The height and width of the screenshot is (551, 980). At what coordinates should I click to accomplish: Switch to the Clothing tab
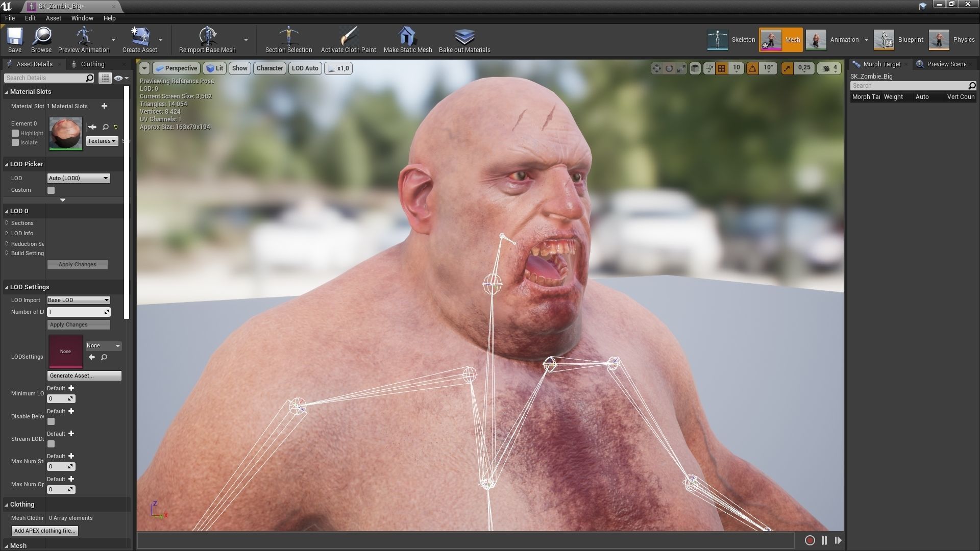point(92,64)
